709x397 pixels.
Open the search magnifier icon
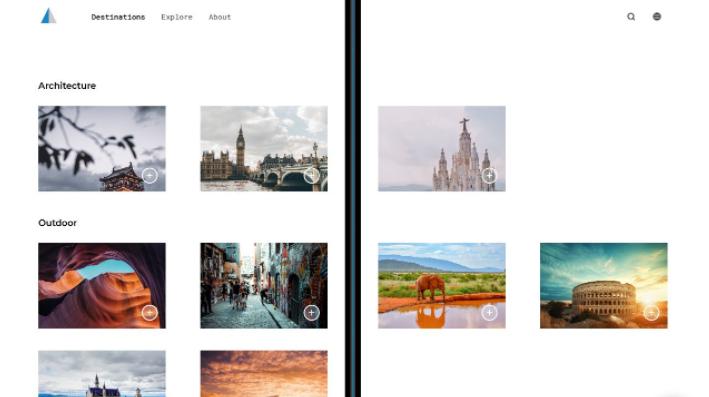coord(631,17)
